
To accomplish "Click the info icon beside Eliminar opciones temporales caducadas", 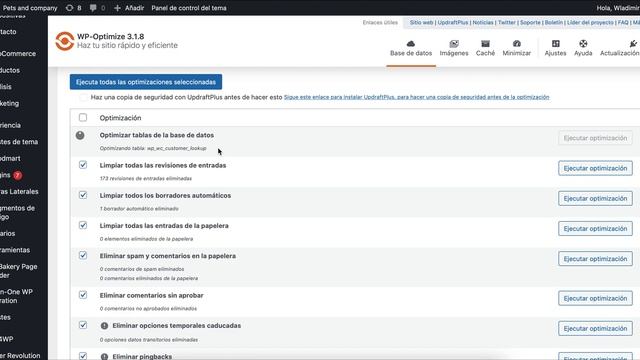I will (104, 326).
